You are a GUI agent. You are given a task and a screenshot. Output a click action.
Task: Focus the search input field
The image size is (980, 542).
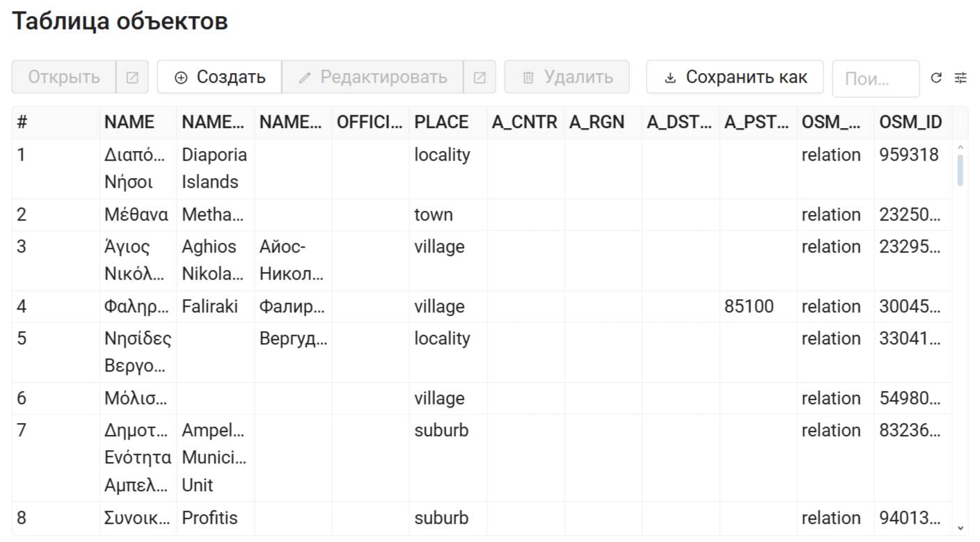tap(875, 79)
